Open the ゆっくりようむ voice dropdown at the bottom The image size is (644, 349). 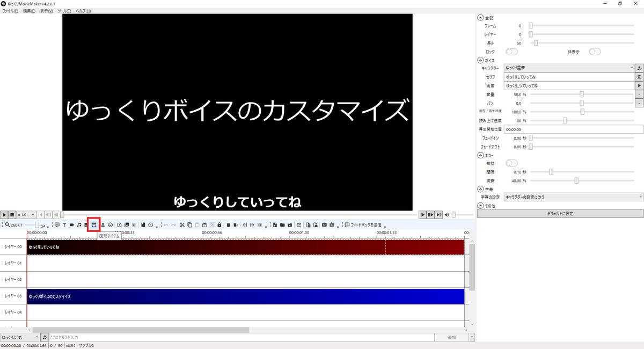point(20,337)
